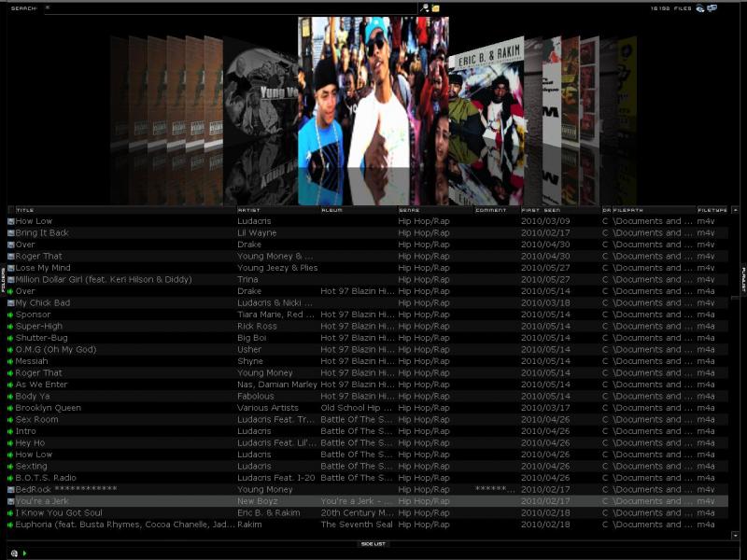Click video icon of Bring It Back row
This screenshot has width=747, height=560.
pyautogui.click(x=11, y=232)
